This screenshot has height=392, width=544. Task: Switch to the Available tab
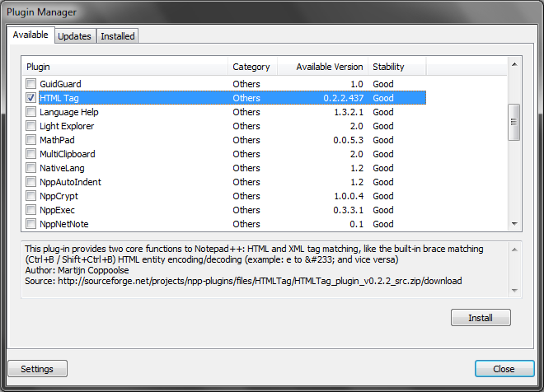click(30, 35)
